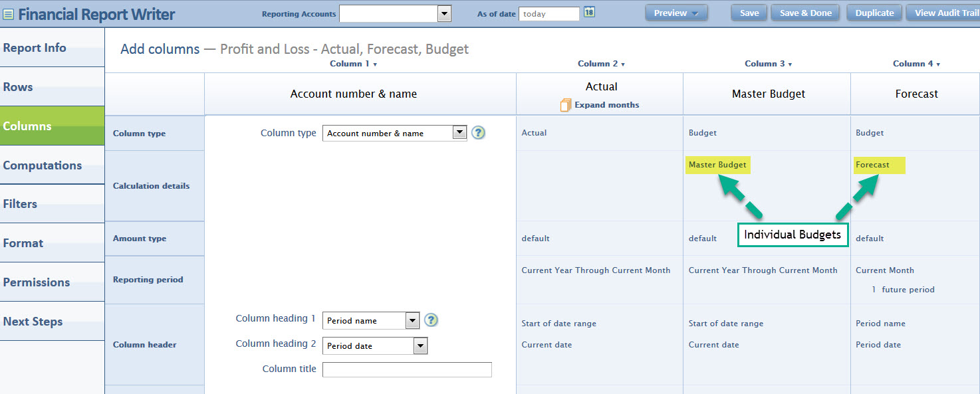
Task: Click the Column title text field
Action: coord(407,369)
